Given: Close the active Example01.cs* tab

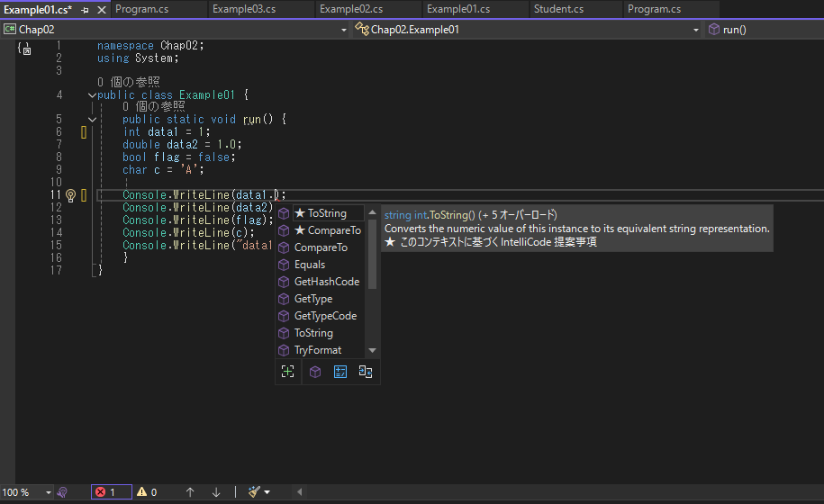Looking at the screenshot, I should pos(102,9).
